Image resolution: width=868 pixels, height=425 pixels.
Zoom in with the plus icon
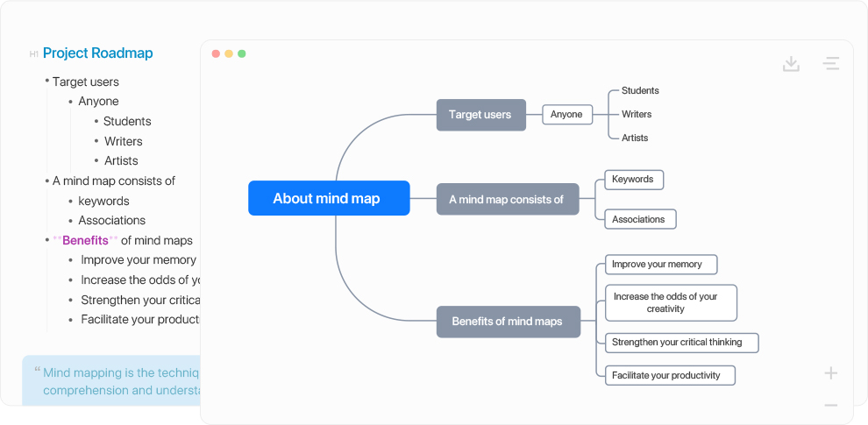coord(831,373)
